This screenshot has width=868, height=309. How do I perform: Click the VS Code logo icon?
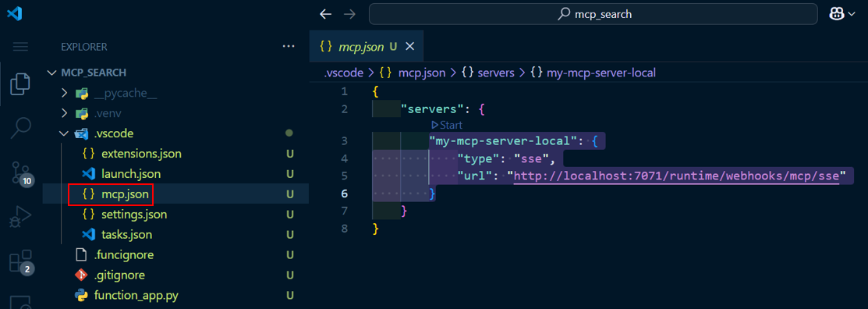click(x=14, y=14)
